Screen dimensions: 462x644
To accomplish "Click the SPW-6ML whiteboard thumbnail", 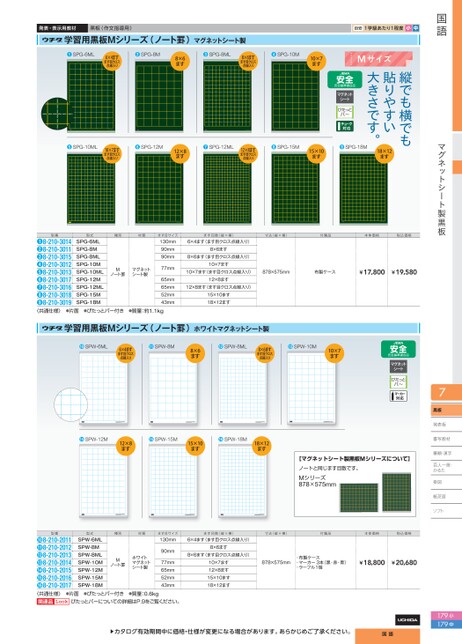I will click(103, 389).
